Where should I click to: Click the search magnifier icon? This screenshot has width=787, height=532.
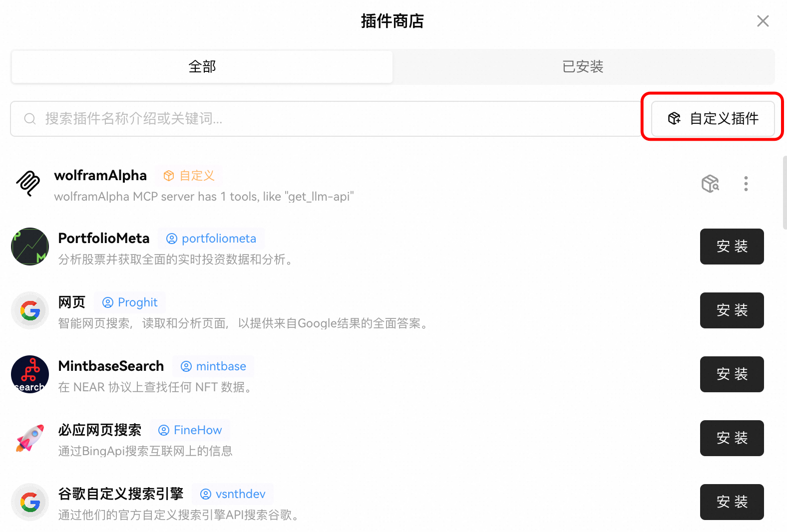[x=30, y=119]
